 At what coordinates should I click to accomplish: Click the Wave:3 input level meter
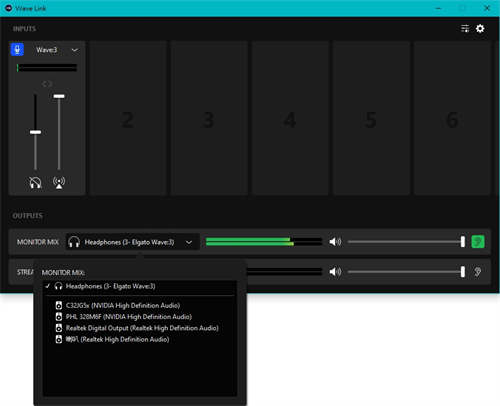click(x=47, y=68)
